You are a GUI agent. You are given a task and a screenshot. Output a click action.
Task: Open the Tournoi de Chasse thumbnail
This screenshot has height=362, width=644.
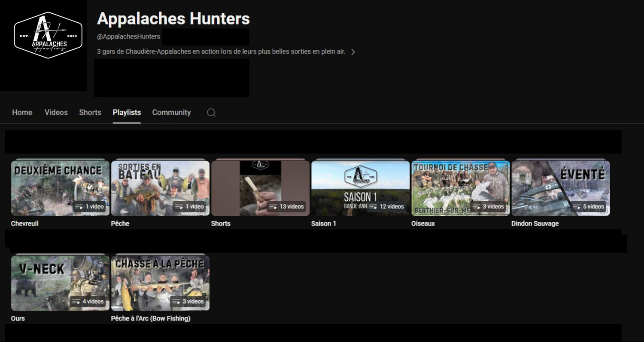click(460, 188)
